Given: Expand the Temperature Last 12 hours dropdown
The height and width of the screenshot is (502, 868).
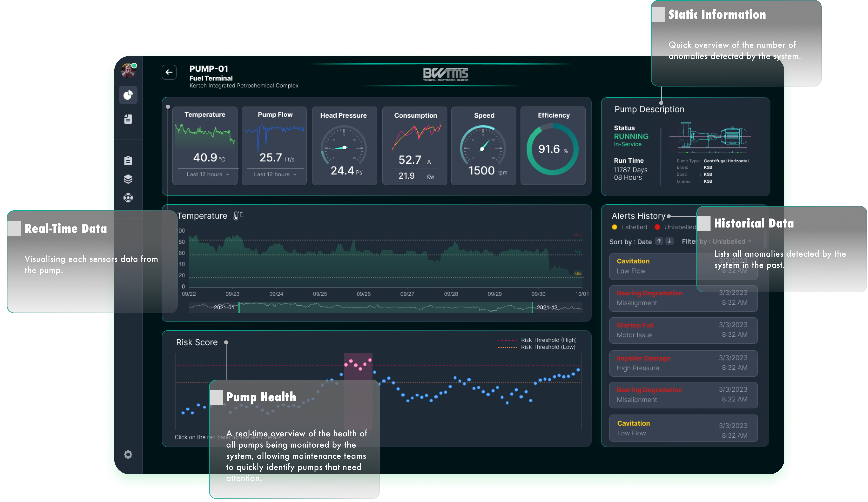Looking at the screenshot, I should [205, 174].
